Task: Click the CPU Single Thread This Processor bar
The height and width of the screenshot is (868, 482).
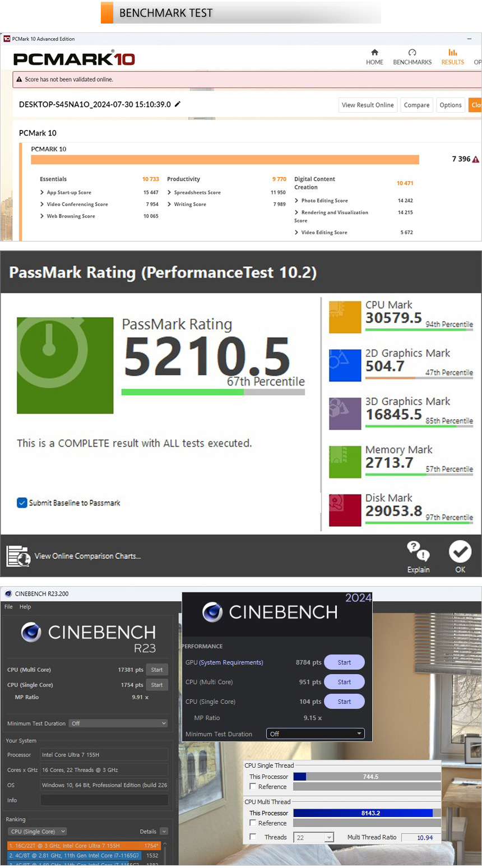Action: point(367,777)
